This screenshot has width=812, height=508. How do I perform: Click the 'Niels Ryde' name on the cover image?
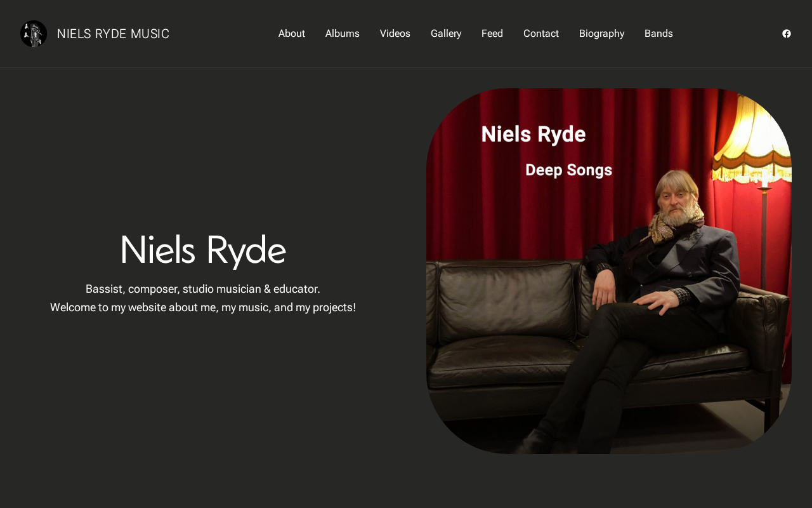(534, 135)
